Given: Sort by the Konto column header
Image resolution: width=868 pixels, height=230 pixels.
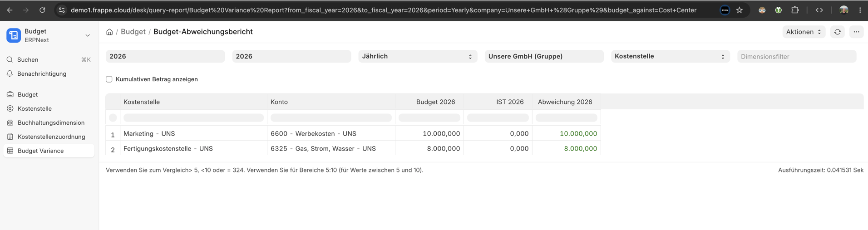Looking at the screenshot, I should 331,102.
